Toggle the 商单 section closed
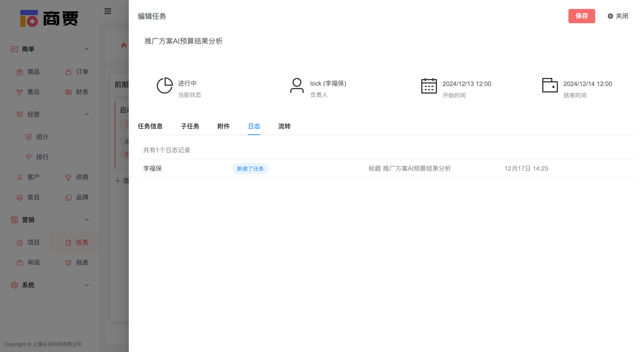Screen dimensions: 644x352 [x=87, y=49]
